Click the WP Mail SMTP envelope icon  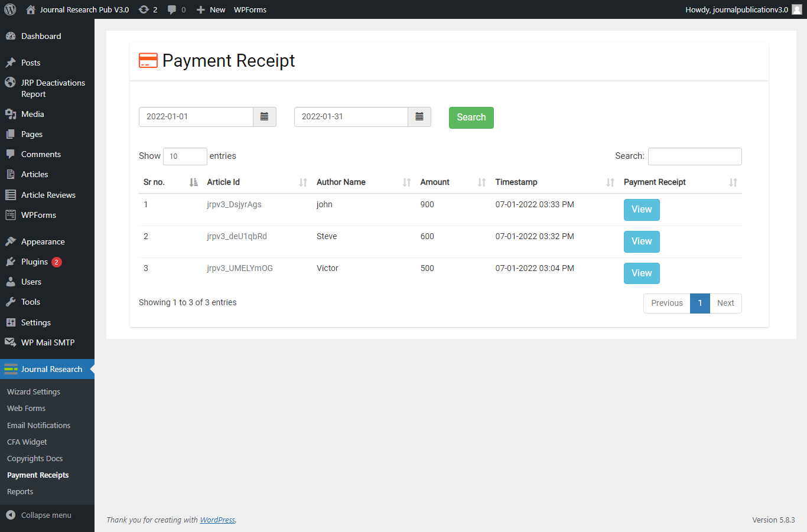(x=11, y=342)
